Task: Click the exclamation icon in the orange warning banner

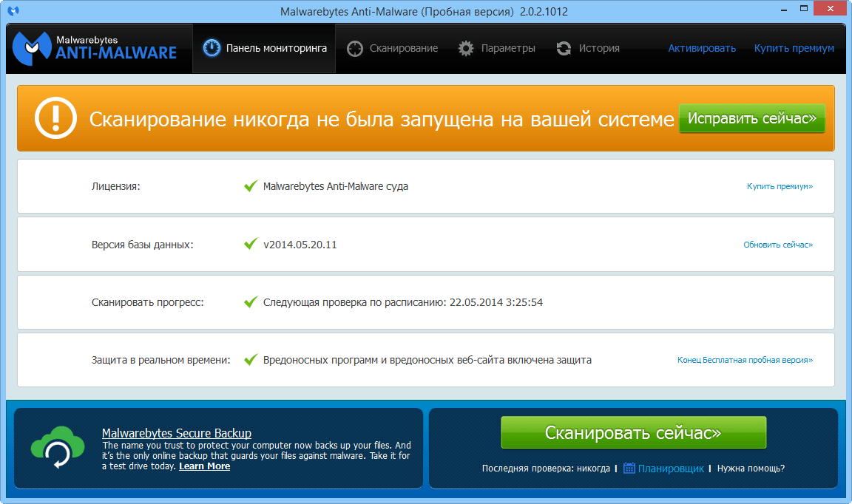Action: click(55, 118)
